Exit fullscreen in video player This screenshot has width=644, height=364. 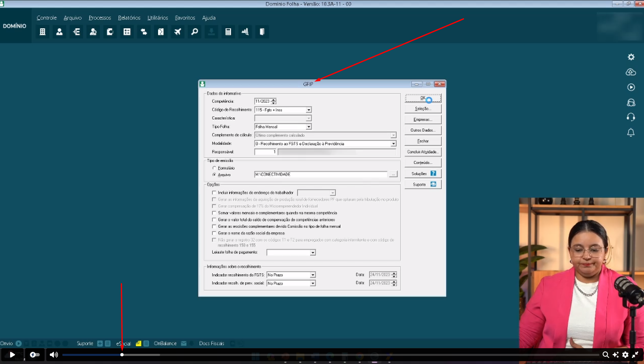click(x=635, y=355)
